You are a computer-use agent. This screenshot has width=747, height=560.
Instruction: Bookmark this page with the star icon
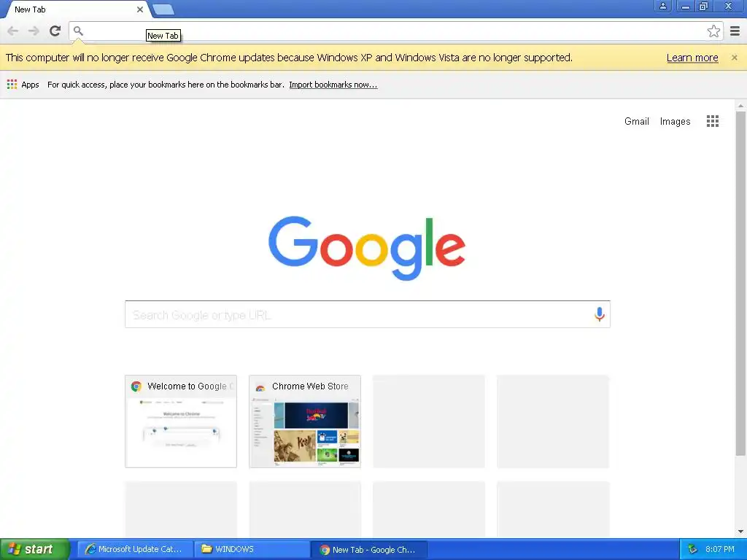pos(713,31)
